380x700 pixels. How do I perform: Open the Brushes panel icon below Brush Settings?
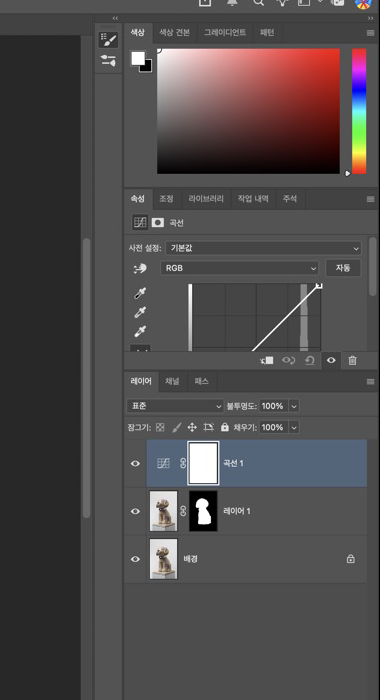109,61
